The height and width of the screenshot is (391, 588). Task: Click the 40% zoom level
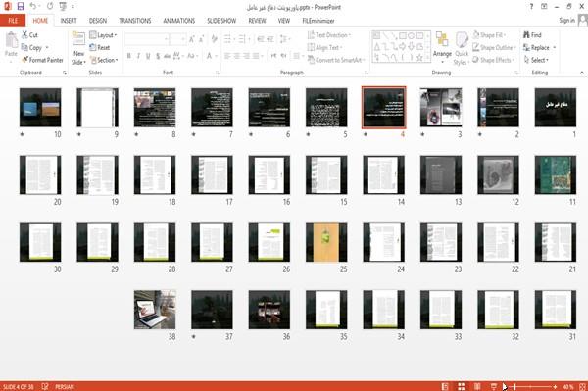(x=568, y=386)
